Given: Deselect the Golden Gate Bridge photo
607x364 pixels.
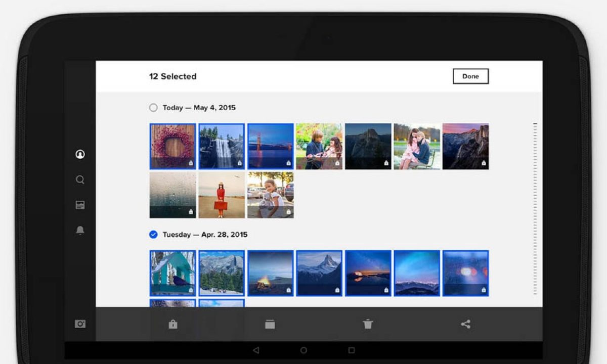Looking at the screenshot, I should [271, 146].
